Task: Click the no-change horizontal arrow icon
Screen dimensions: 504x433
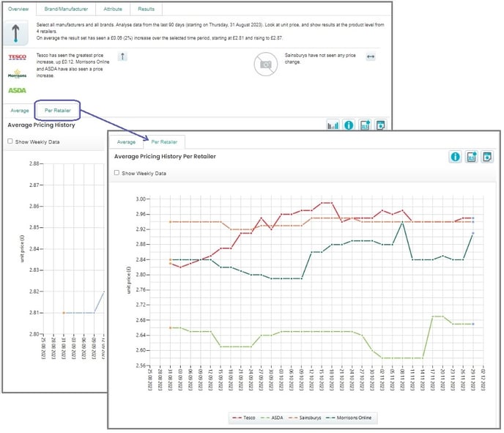Action: pos(371,56)
